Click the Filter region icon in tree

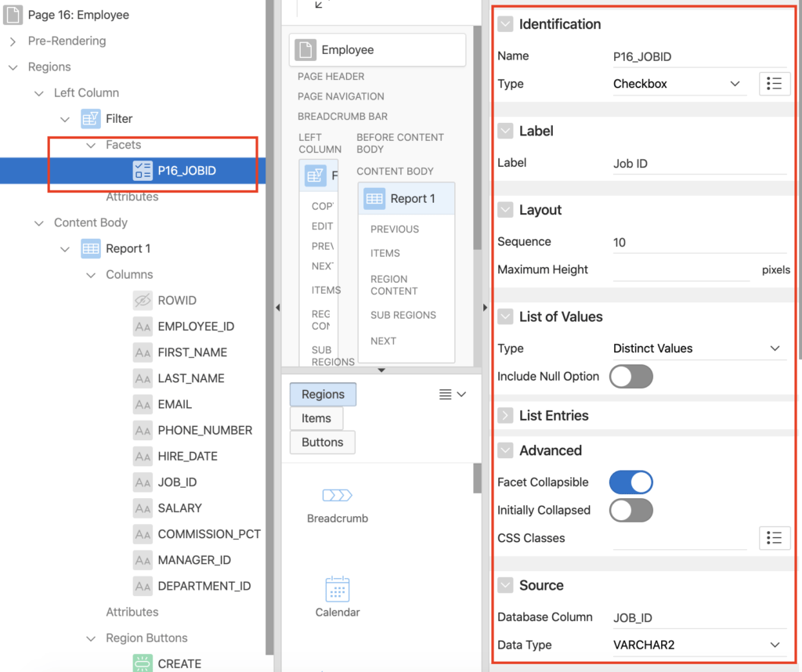click(x=91, y=118)
